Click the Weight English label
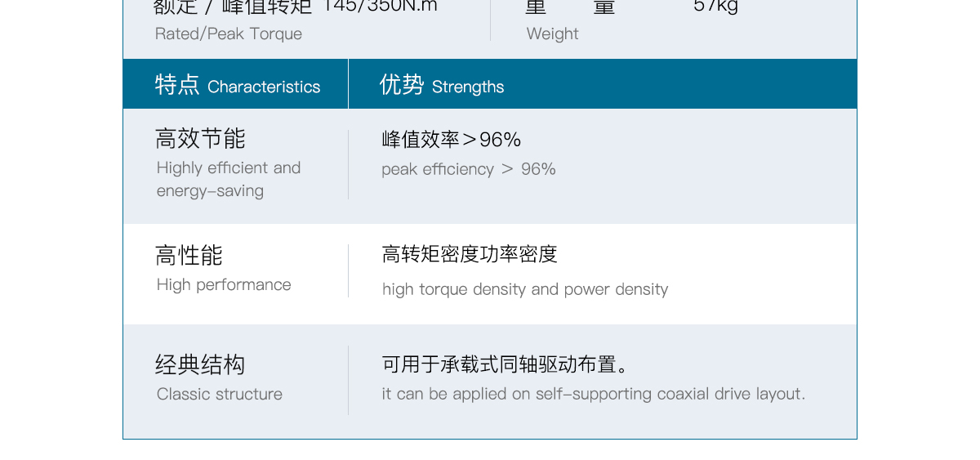The height and width of the screenshot is (460, 980). [552, 34]
